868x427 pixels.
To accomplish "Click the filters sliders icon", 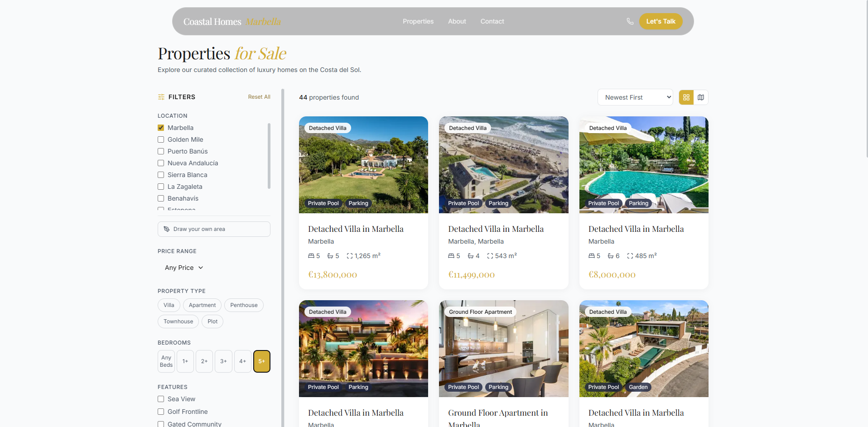I will [x=161, y=97].
